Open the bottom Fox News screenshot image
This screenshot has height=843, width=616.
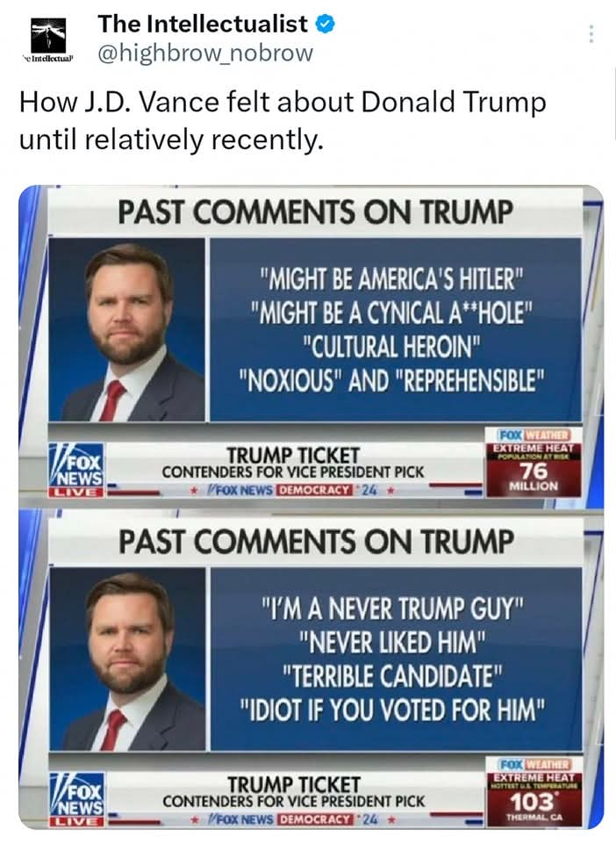(x=311, y=669)
